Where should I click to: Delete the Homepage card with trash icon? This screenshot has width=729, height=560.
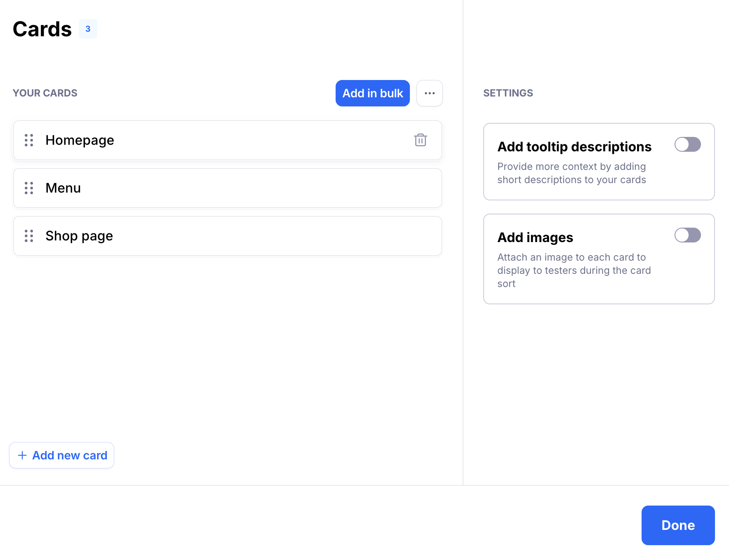click(420, 140)
